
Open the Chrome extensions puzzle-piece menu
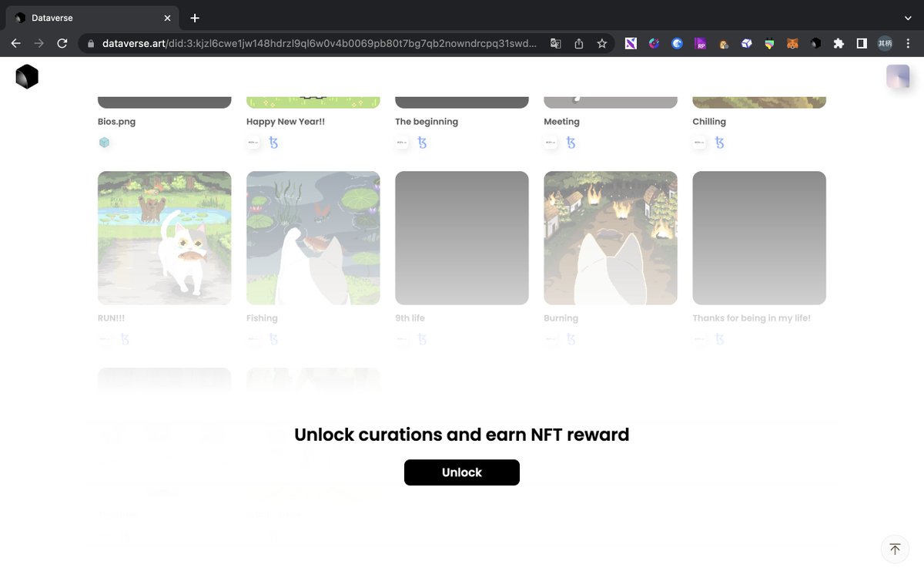839,43
